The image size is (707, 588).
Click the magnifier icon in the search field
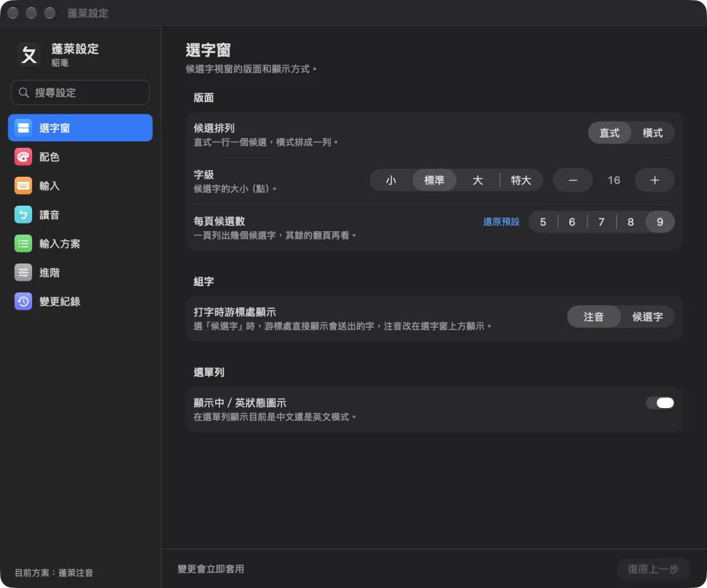click(23, 93)
